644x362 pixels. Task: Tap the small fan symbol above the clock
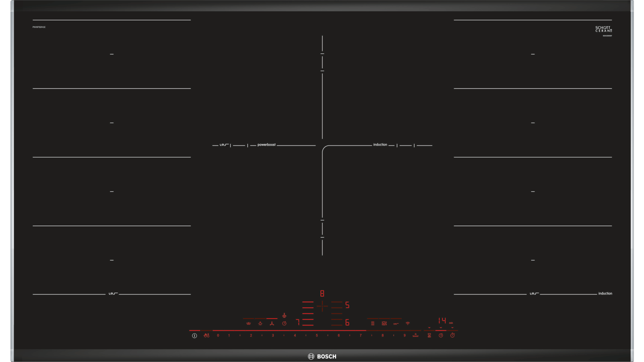point(284,315)
